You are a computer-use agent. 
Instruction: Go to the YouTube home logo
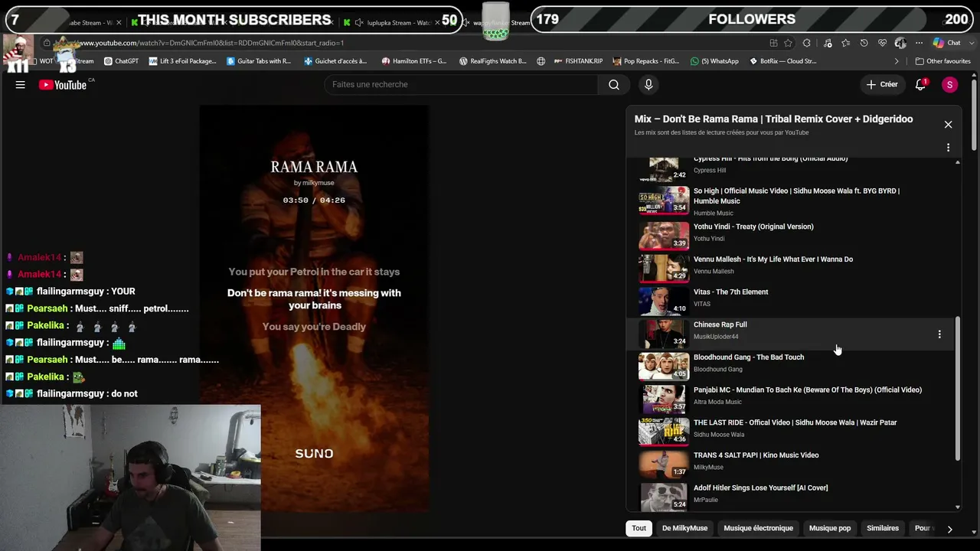(63, 85)
